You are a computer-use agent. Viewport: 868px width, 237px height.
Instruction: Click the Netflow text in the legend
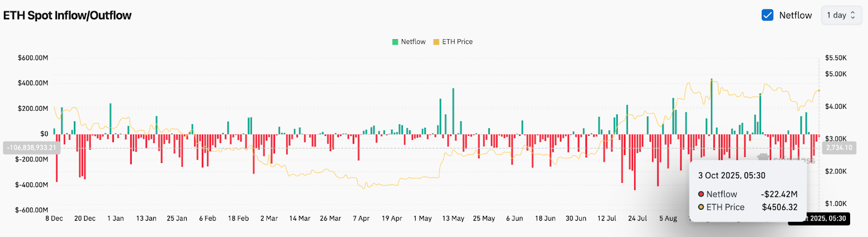click(x=413, y=42)
